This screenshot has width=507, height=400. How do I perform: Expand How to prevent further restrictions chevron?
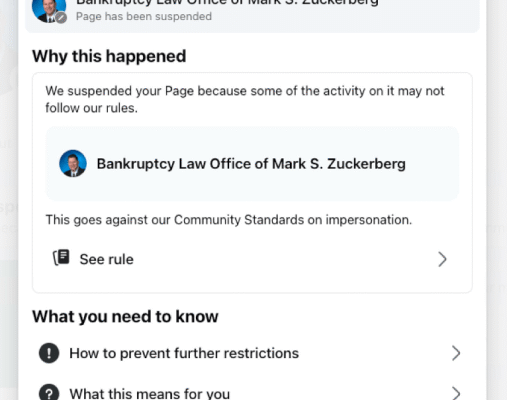click(456, 353)
